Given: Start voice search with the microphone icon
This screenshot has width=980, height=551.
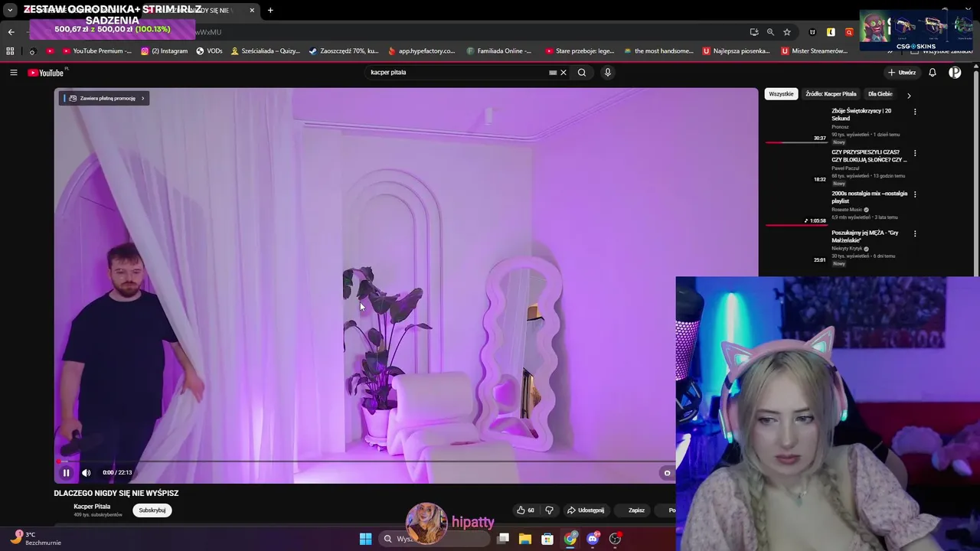Looking at the screenshot, I should pyautogui.click(x=608, y=73).
